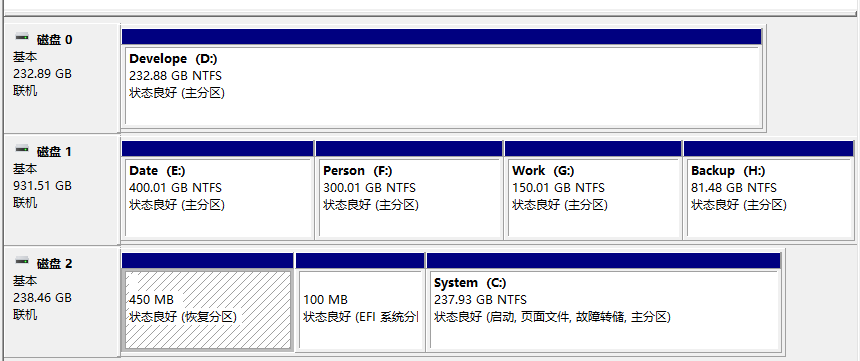Screen dimensions: 860x361
Task: Click the 237.93 GB NTFS text
Action: pyautogui.click(x=480, y=300)
